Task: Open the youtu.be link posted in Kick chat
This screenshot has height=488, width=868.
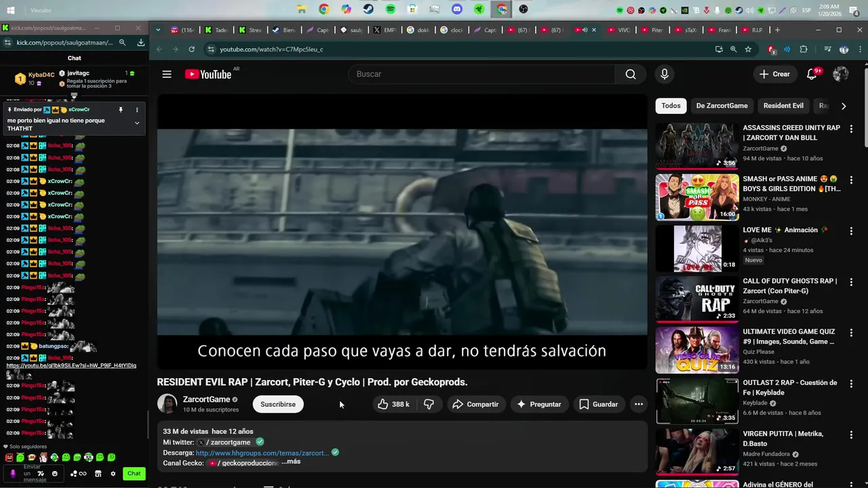Action: (71, 365)
